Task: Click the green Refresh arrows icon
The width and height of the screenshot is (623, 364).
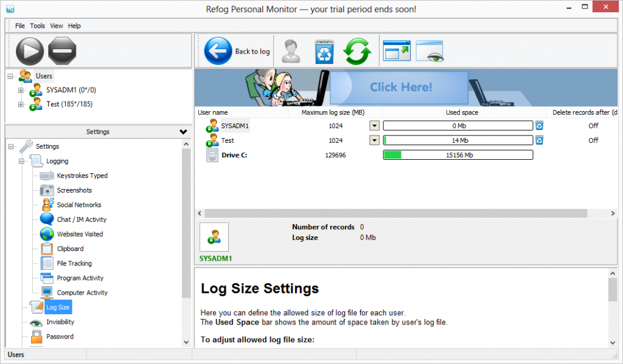Action: tap(357, 52)
